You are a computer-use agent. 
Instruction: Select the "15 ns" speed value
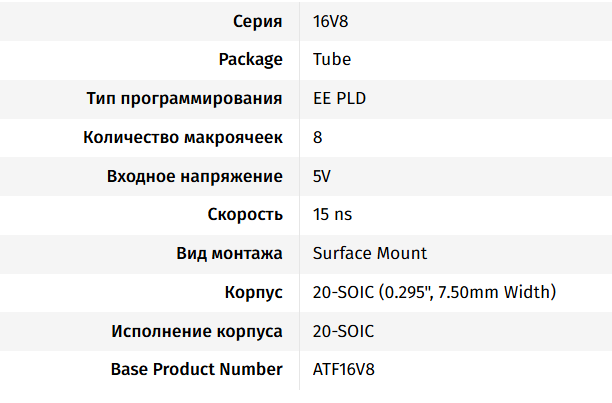click(333, 214)
